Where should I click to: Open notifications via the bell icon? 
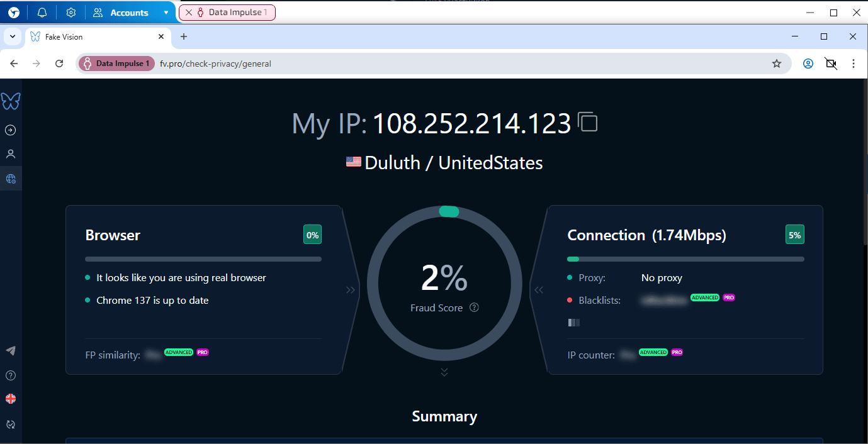pos(42,12)
